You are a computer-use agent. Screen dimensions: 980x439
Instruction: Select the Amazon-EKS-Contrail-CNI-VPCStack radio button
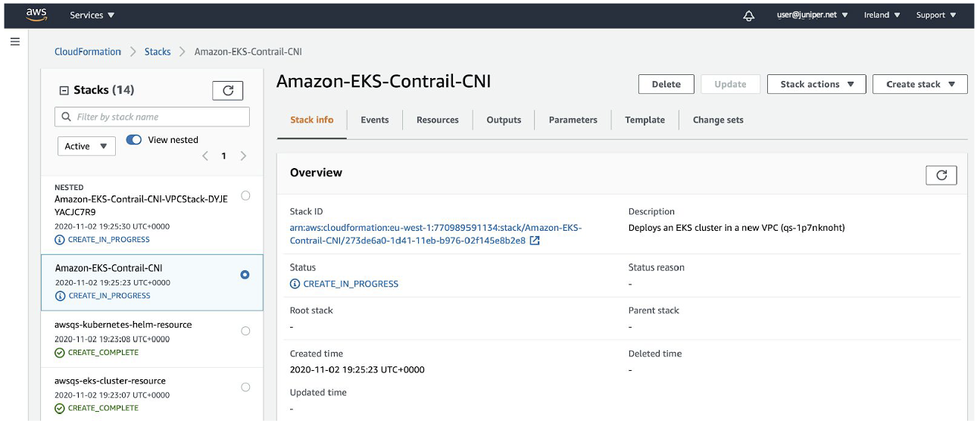click(245, 196)
